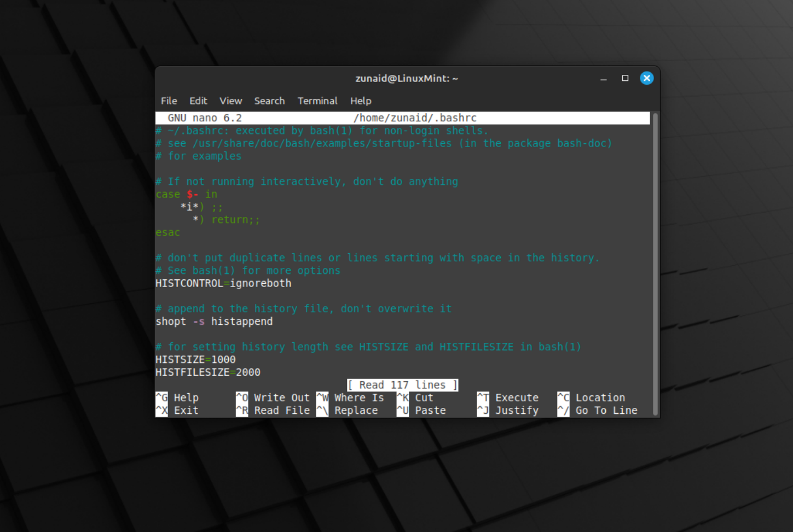Click the window title zunaid@LinuxMint: ~
793x532 pixels.
coord(407,78)
